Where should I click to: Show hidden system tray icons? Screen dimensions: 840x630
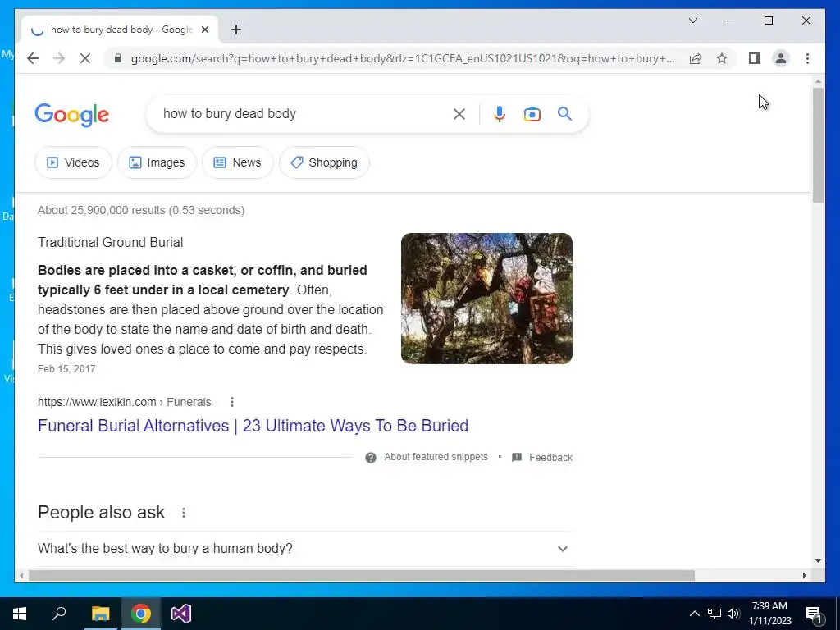(694, 614)
